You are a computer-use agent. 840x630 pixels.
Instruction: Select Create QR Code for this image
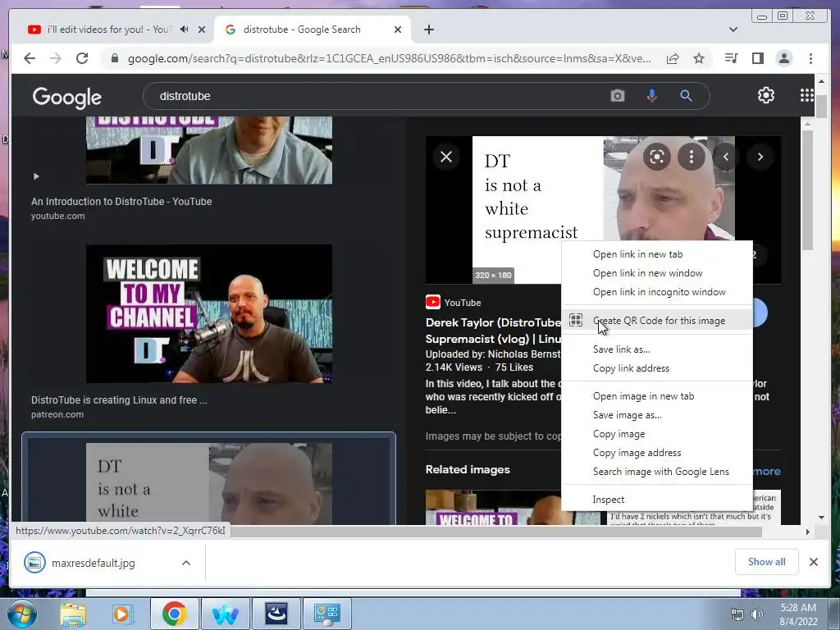point(657,321)
